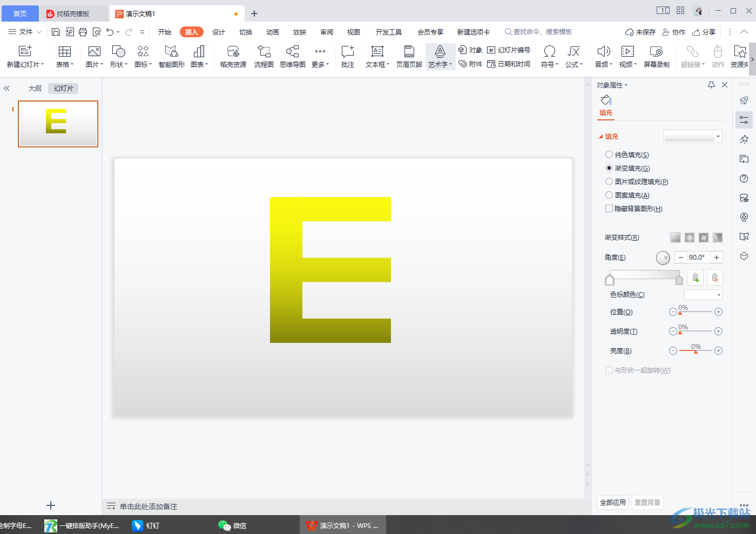Click the Symbol (符号) icon

coord(550,51)
